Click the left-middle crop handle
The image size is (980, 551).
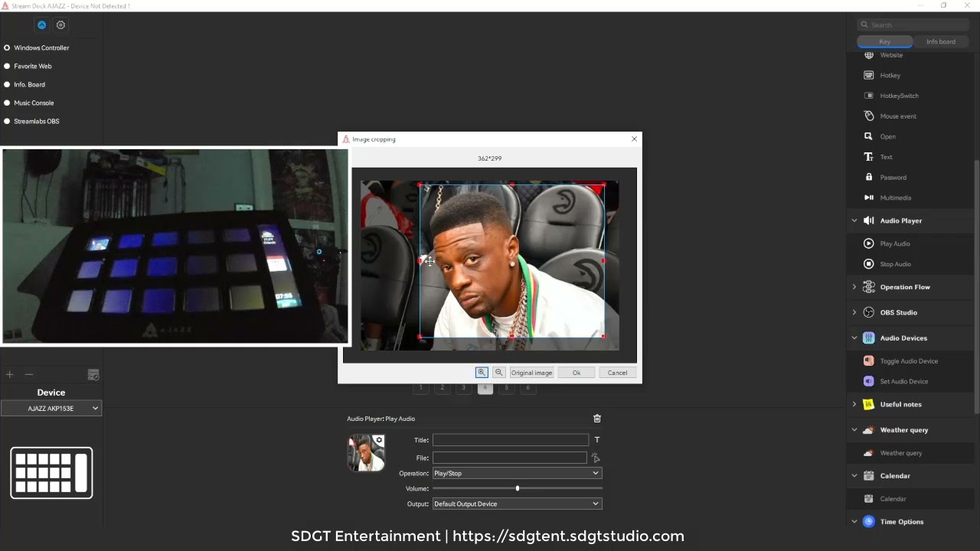click(x=420, y=261)
